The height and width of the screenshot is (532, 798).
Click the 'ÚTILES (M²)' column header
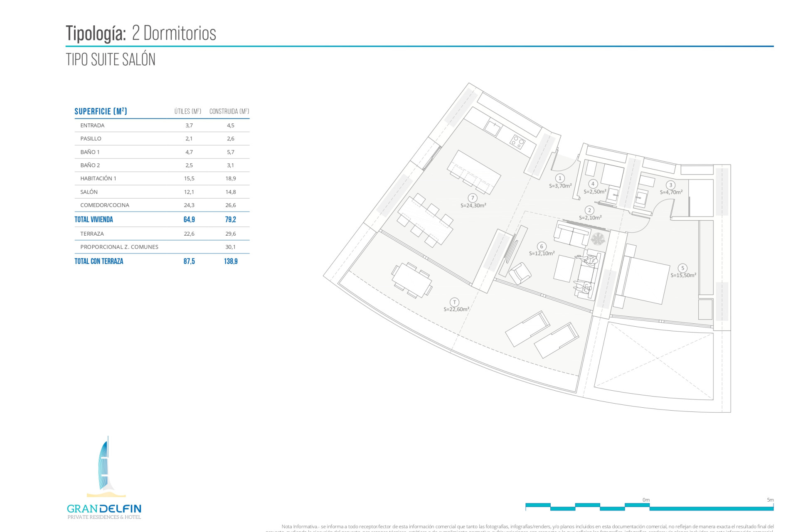(188, 111)
